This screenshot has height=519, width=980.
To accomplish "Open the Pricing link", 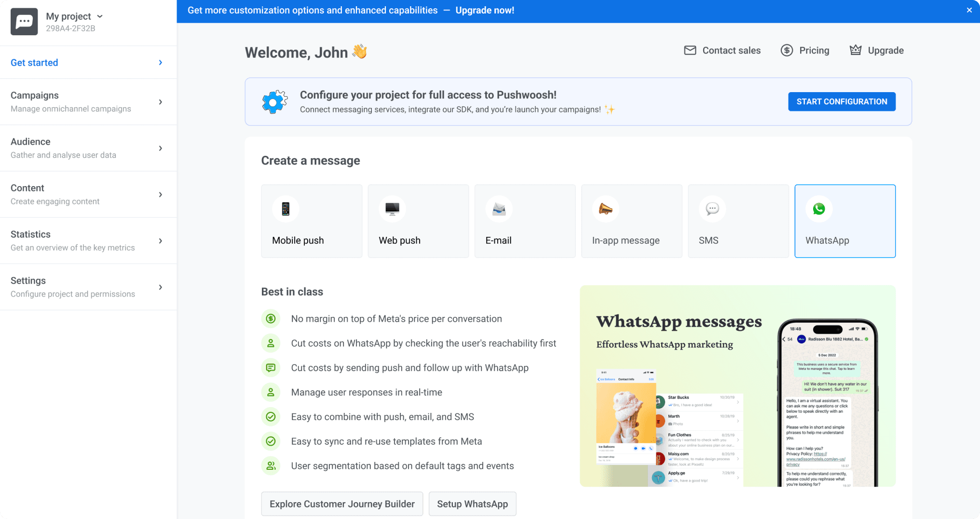I will 805,50.
